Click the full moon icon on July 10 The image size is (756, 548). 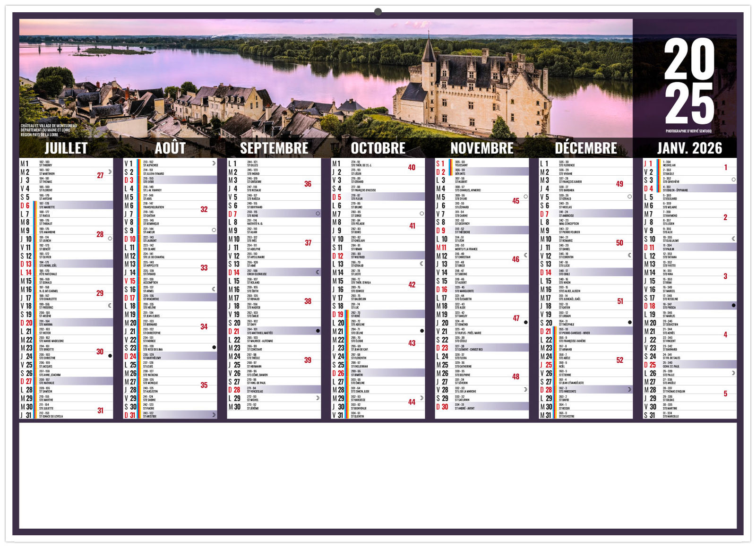110,239
